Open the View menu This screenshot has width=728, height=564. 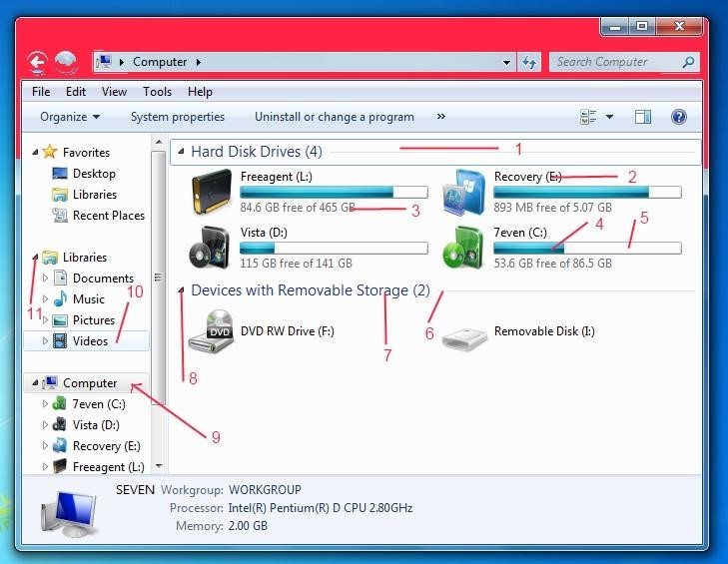tap(114, 92)
